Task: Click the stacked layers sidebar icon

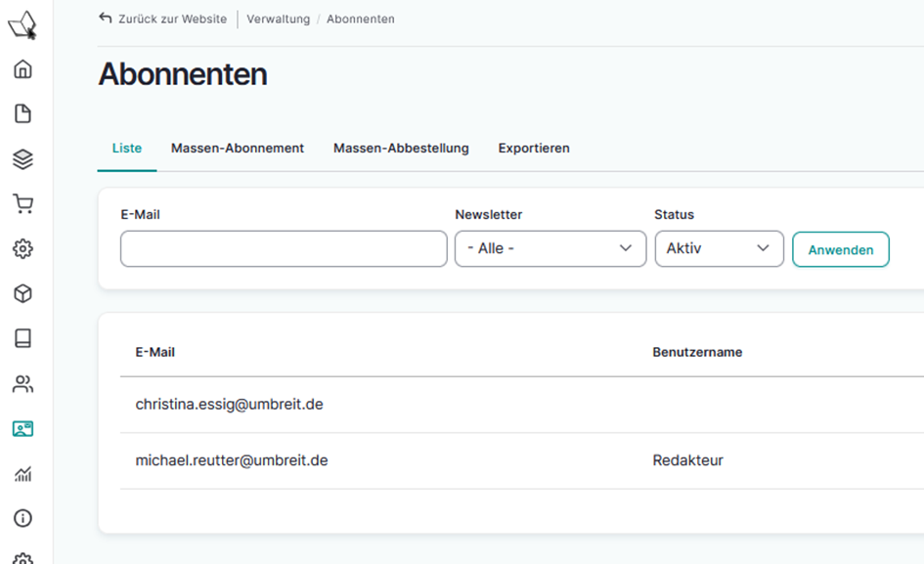Action: (x=22, y=159)
